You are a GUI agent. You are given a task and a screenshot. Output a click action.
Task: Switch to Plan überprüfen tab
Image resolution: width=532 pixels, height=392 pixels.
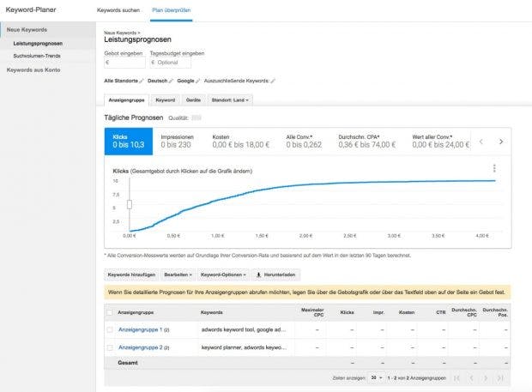pos(171,10)
